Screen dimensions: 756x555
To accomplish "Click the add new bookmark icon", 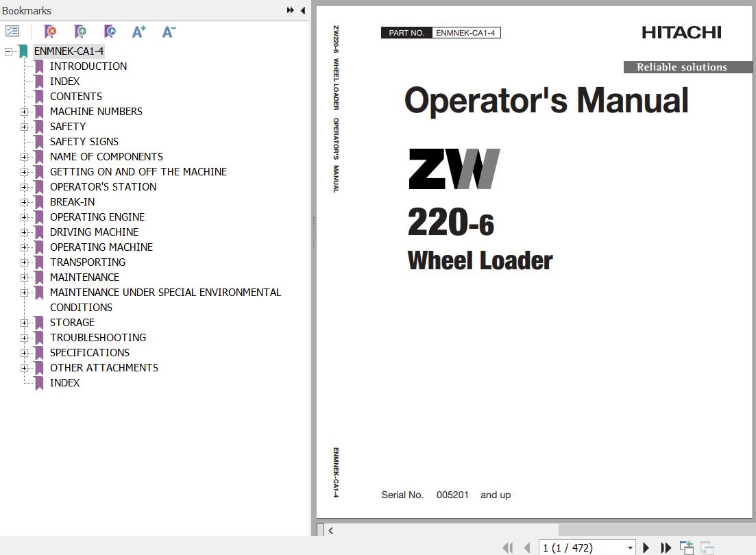I will pyautogui.click(x=80, y=32).
